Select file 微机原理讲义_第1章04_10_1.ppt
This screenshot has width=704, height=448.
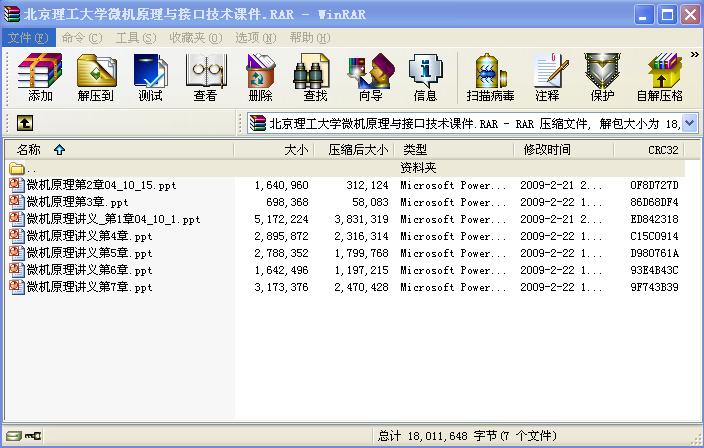(x=113, y=219)
